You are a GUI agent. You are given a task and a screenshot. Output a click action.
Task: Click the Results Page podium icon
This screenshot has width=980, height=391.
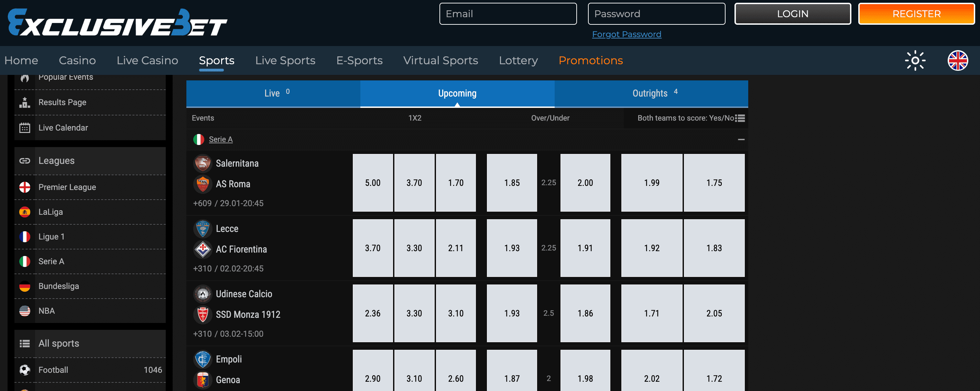(x=25, y=102)
